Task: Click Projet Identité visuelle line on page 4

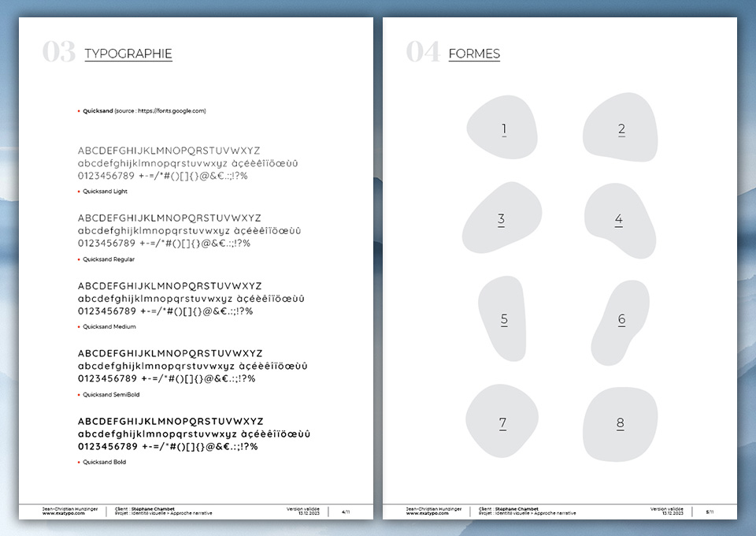Action: [x=164, y=513]
